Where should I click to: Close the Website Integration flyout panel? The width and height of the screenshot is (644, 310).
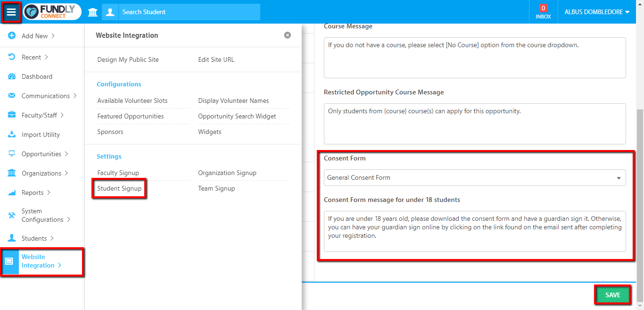coord(288,35)
